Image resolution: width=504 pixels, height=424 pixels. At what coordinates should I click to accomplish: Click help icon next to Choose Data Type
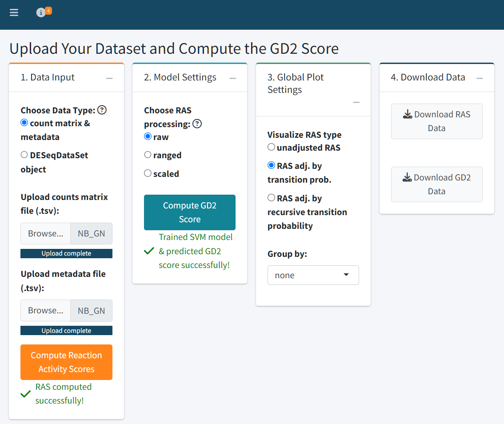[102, 110]
